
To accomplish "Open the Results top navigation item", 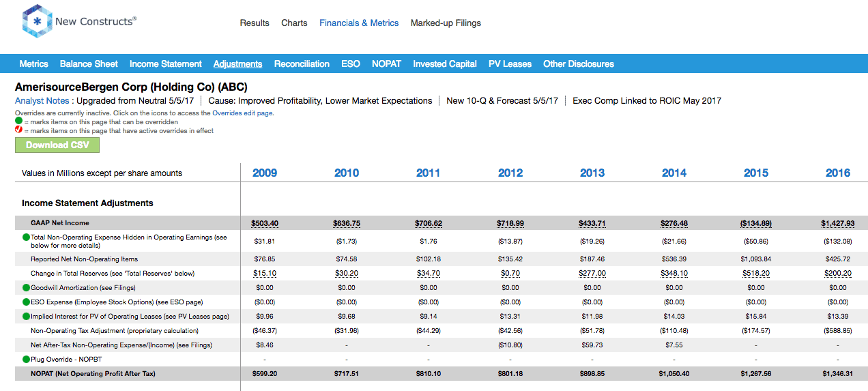I will 255,23.
